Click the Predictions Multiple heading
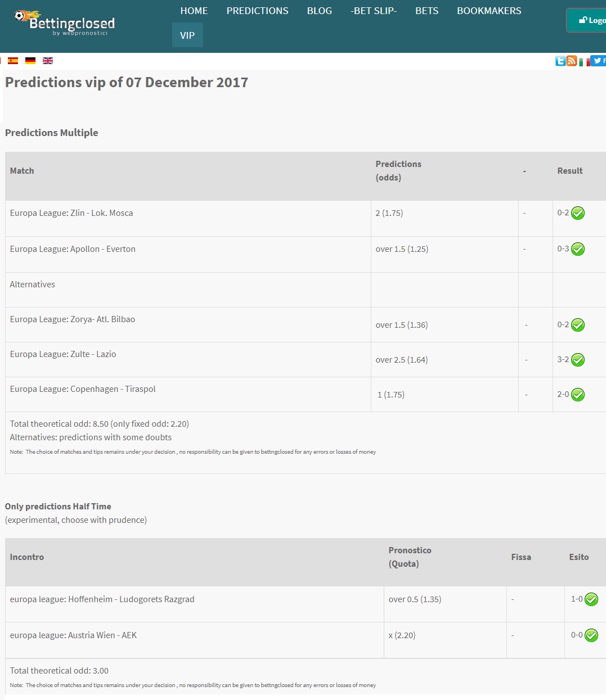The image size is (606, 700). [52, 133]
